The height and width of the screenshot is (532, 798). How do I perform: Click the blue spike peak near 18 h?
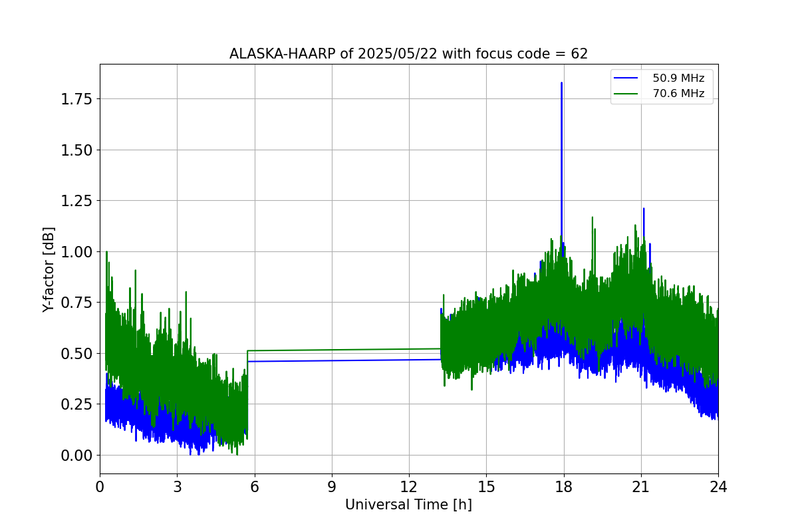click(x=561, y=84)
